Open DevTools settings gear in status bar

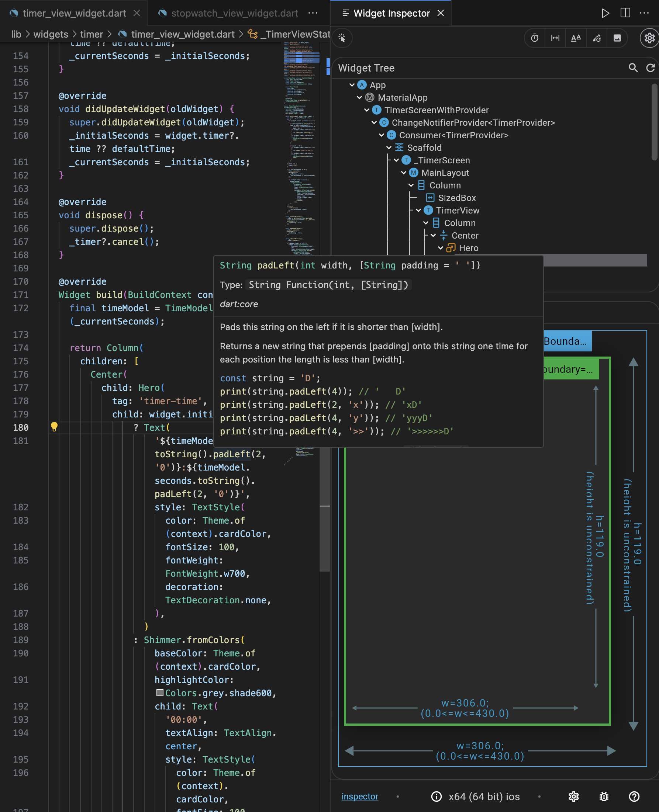574,797
